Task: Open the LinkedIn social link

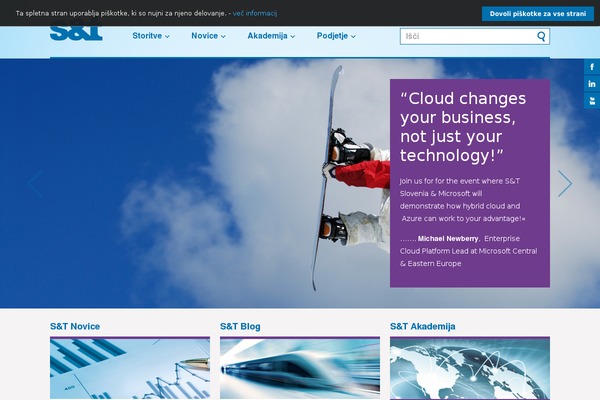Action: click(x=592, y=84)
